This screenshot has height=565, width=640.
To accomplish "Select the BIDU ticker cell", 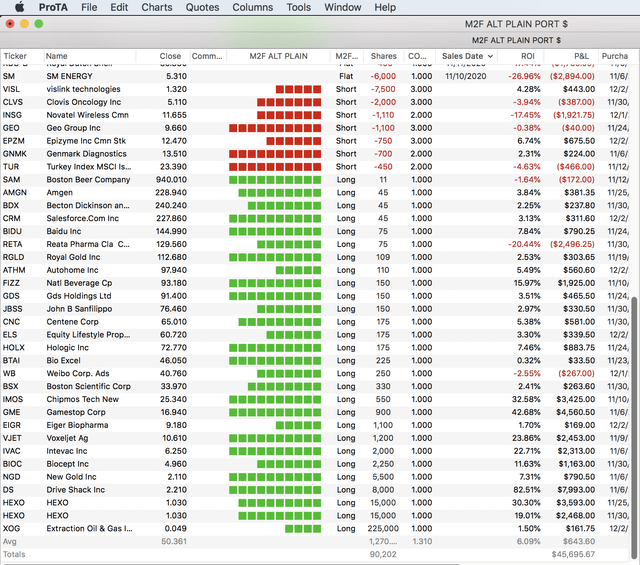I will [x=12, y=231].
